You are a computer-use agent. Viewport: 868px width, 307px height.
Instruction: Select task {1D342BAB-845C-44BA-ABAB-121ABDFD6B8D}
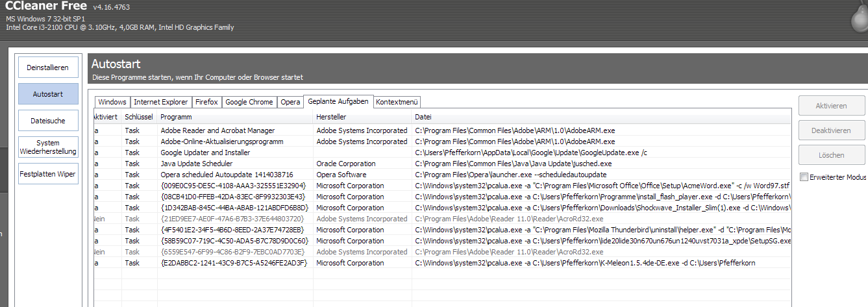point(442,208)
